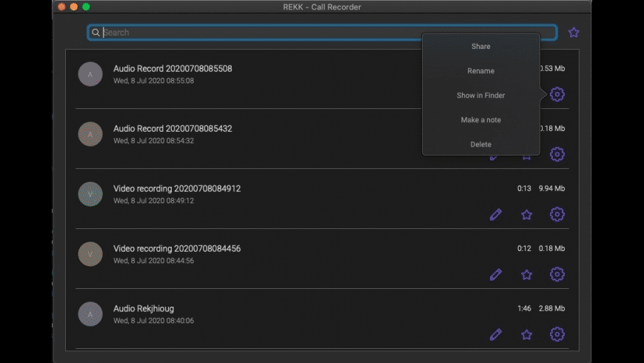
Task: Click the 9.94 Mb file size
Action: pyautogui.click(x=551, y=188)
